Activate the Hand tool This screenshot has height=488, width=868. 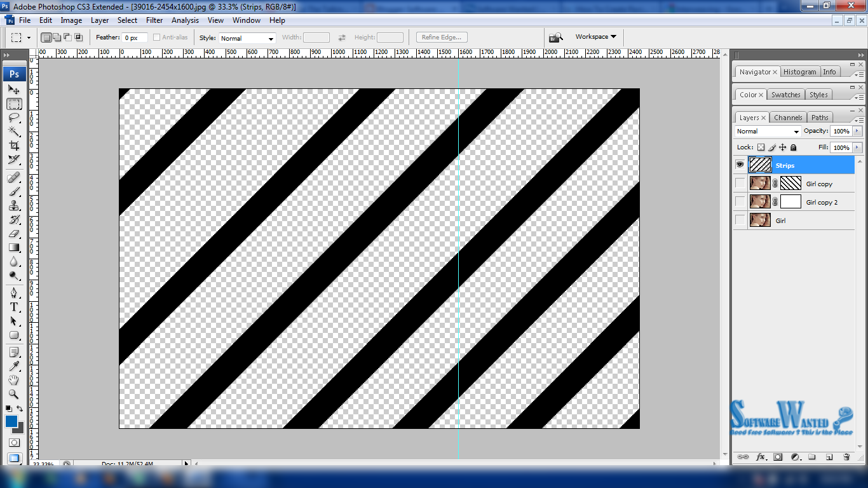pos(14,380)
